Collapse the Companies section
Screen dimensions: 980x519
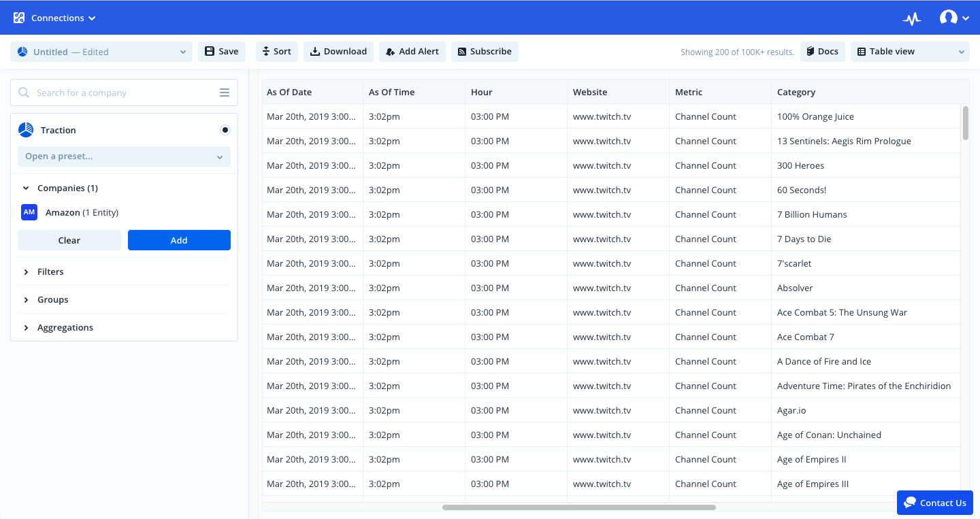[x=26, y=188]
